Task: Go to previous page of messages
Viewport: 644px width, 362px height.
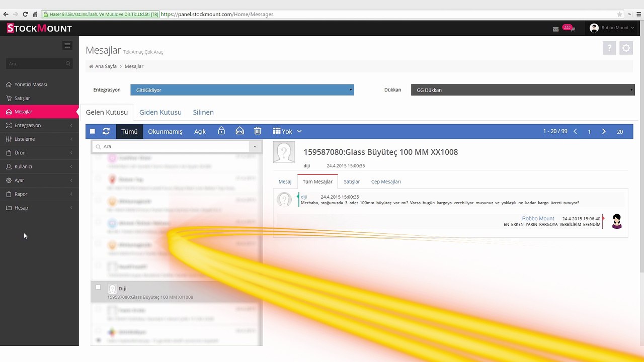Action: click(576, 131)
